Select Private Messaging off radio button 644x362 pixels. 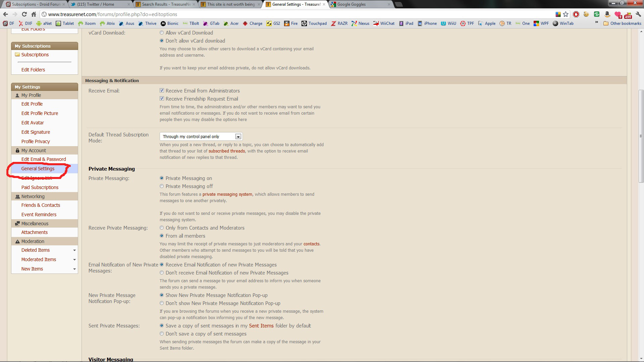point(162,186)
